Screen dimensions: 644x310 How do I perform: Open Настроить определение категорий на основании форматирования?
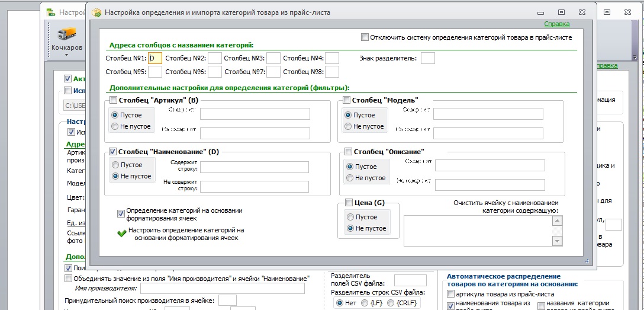(x=186, y=234)
